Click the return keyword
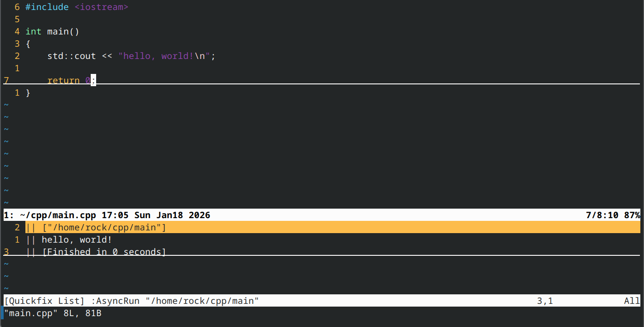 point(63,80)
